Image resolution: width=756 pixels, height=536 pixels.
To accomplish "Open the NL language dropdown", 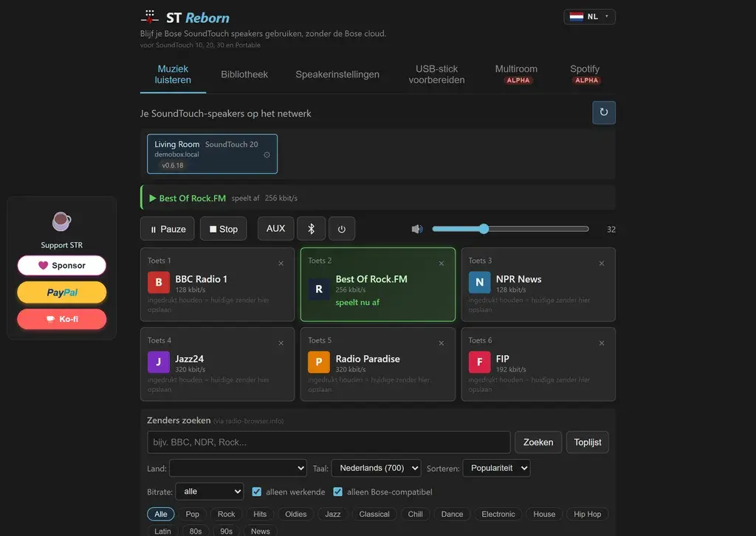I will pyautogui.click(x=589, y=17).
